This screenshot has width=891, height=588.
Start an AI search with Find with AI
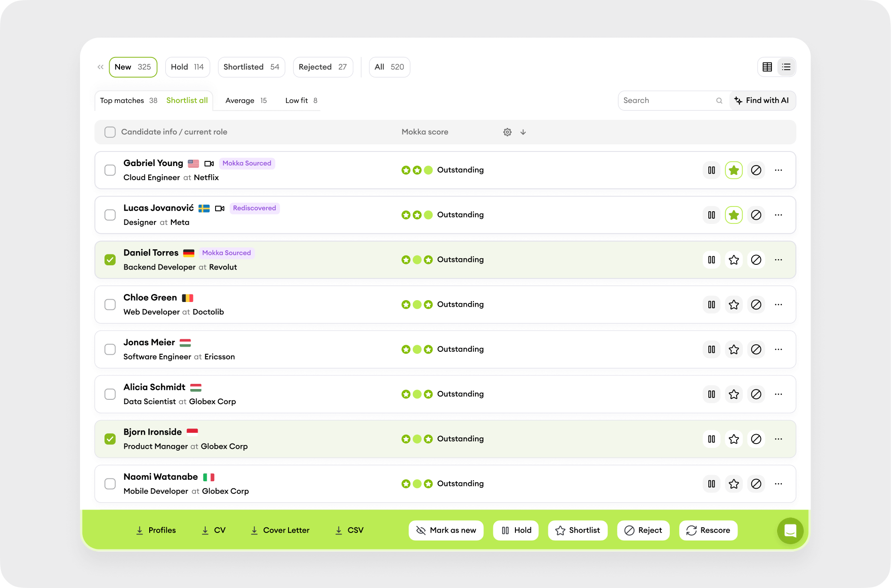click(763, 100)
